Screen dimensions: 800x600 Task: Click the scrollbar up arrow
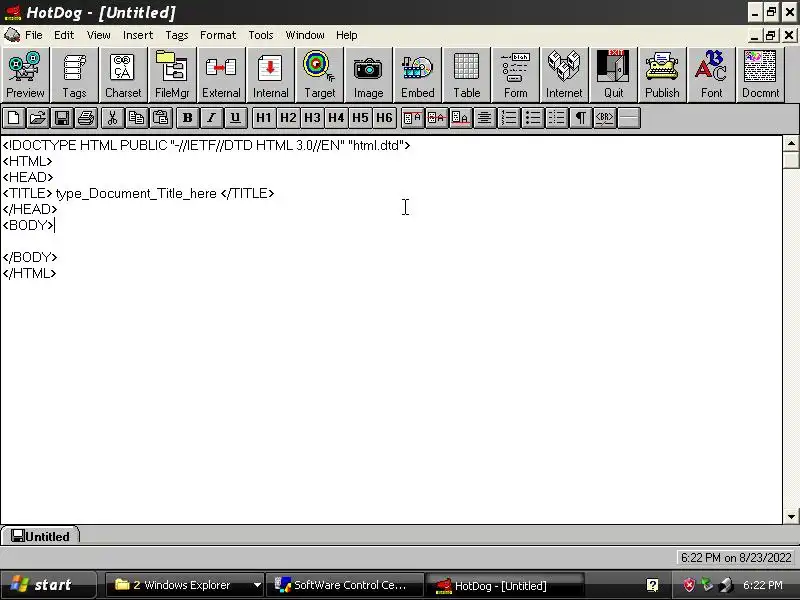point(791,143)
